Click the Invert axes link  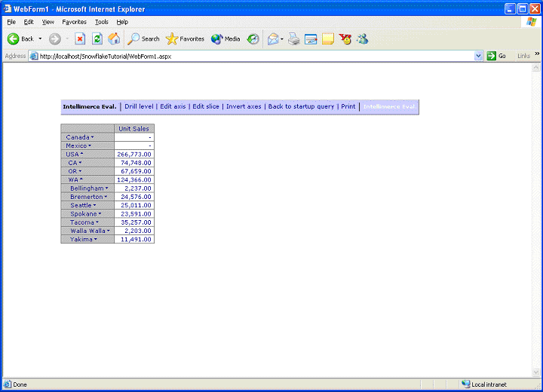pos(244,106)
